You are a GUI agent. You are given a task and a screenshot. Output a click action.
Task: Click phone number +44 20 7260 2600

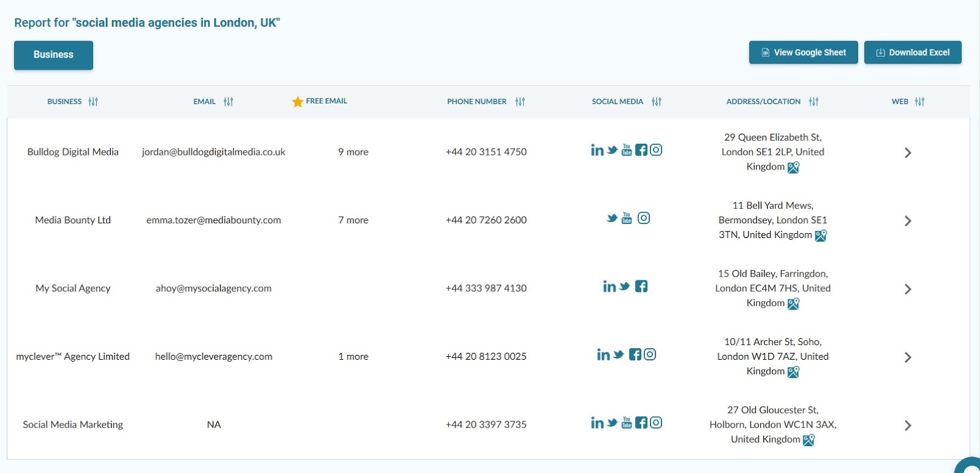pyautogui.click(x=486, y=220)
